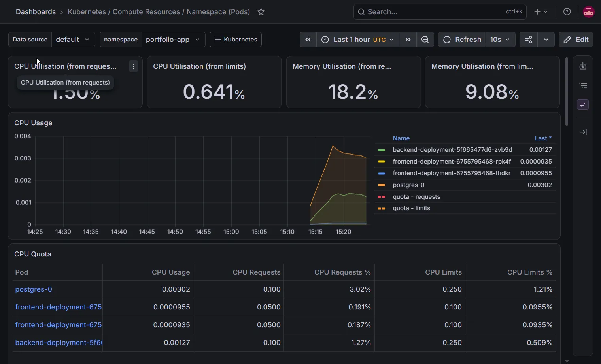Open the Data source default dropdown
This screenshot has height=364, width=601.
73,40
